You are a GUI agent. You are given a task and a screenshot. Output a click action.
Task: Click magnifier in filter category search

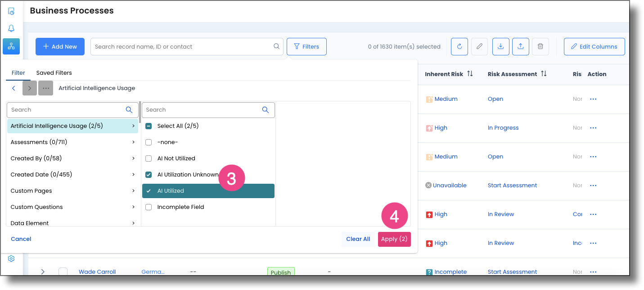(129, 109)
